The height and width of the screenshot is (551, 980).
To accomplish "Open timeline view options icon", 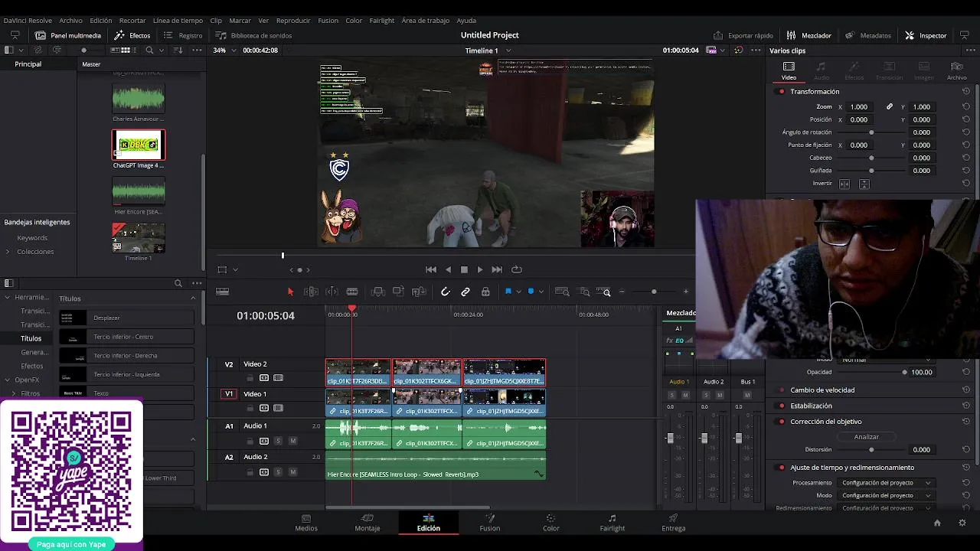I will point(223,292).
